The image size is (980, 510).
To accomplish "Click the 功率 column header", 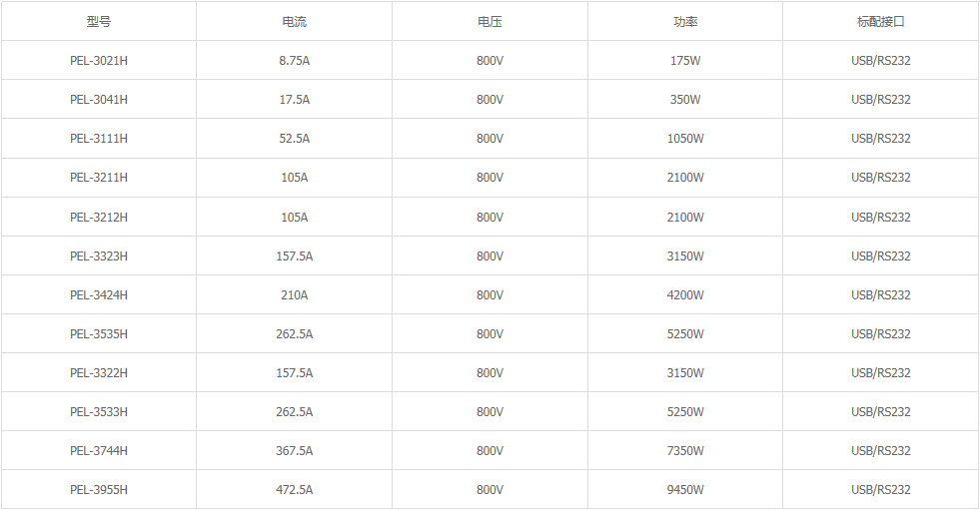I will pyautogui.click(x=685, y=21).
